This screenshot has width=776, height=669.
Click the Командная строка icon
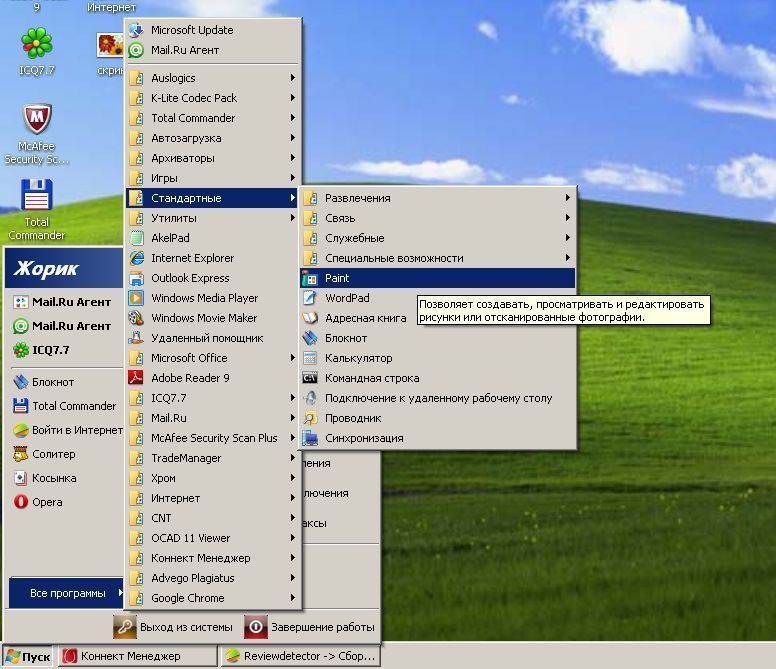click(310, 378)
